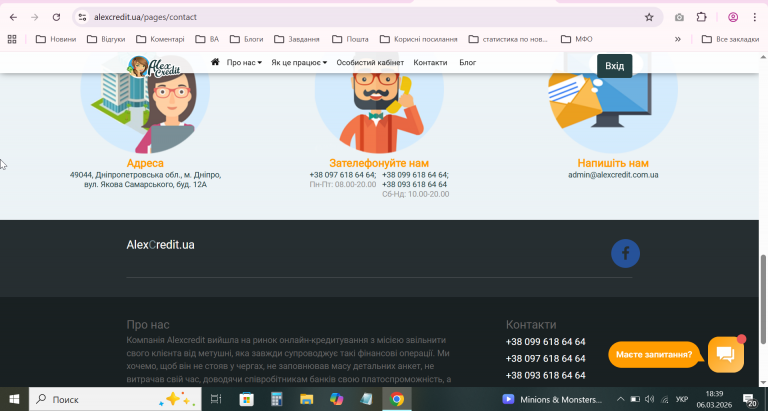Open the orange chat widget icon

click(x=725, y=354)
